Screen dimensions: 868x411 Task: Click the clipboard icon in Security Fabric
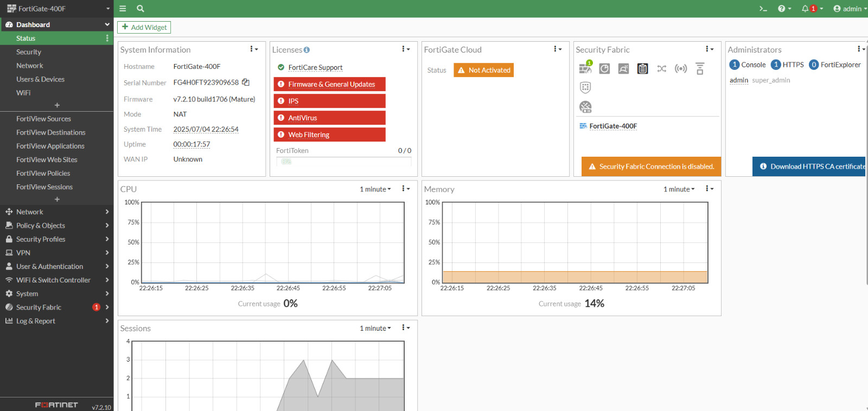pyautogui.click(x=643, y=68)
